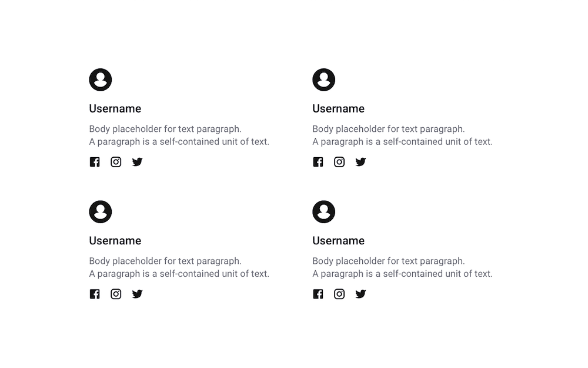Click the Facebook icon in the top-left card
Image resolution: width=588 pixels, height=368 pixels.
[x=95, y=162]
